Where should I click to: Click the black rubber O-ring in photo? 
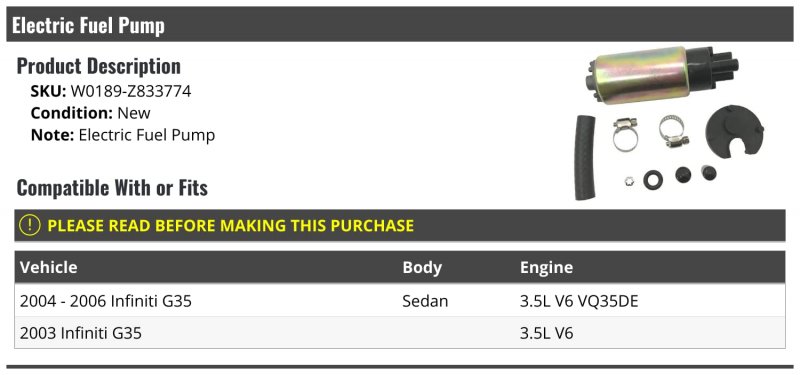pyautogui.click(x=653, y=180)
